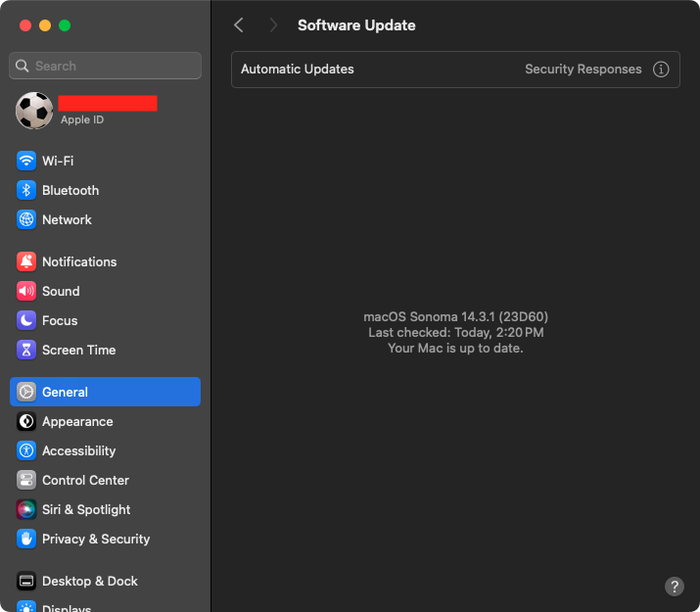Viewport: 700px width, 612px height.
Task: Click the Screen Time hourglass icon
Action: point(26,350)
